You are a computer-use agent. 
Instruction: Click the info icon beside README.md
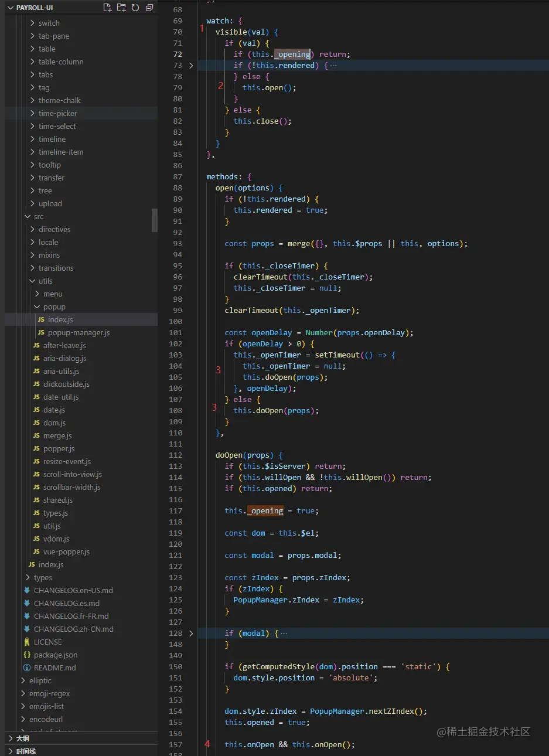point(27,668)
